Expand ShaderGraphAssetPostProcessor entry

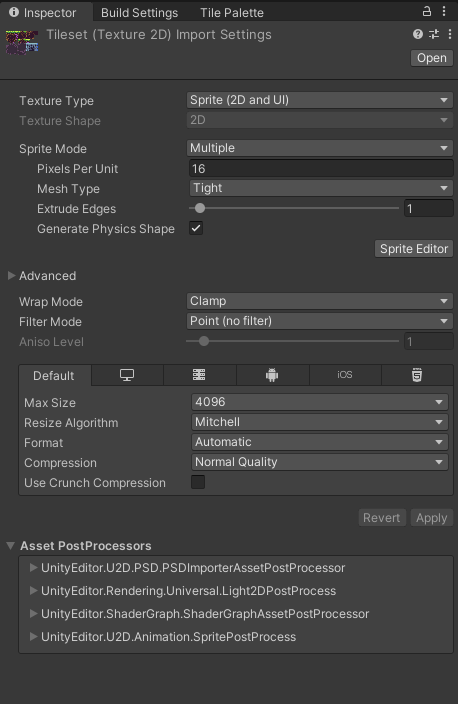[33, 613]
